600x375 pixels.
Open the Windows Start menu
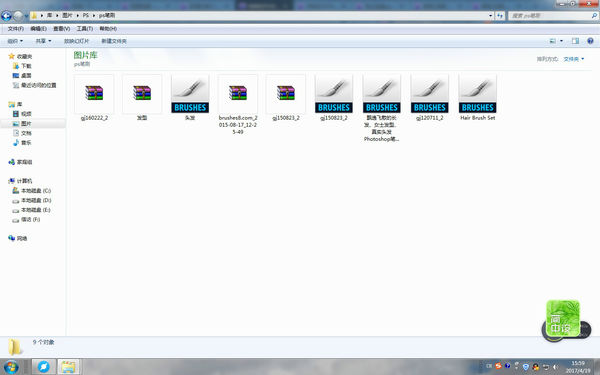pyautogui.click(x=11, y=367)
